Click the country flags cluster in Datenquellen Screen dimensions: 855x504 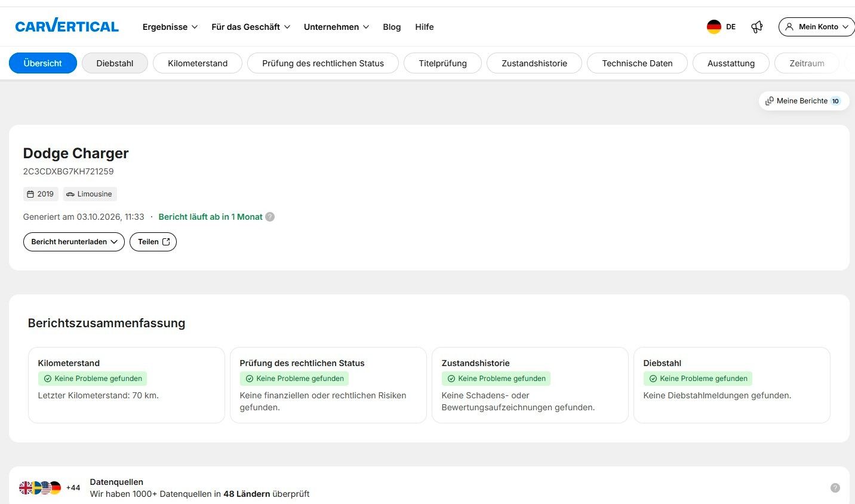40,488
